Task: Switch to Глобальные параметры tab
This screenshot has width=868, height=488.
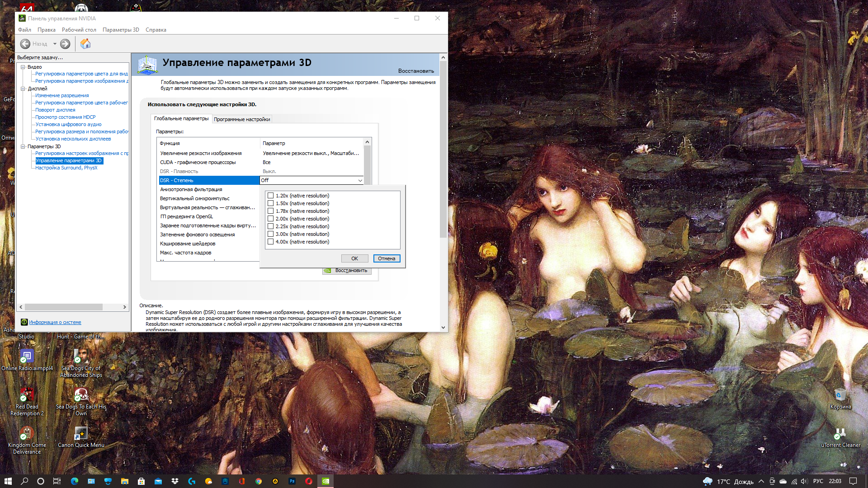Action: (x=181, y=118)
